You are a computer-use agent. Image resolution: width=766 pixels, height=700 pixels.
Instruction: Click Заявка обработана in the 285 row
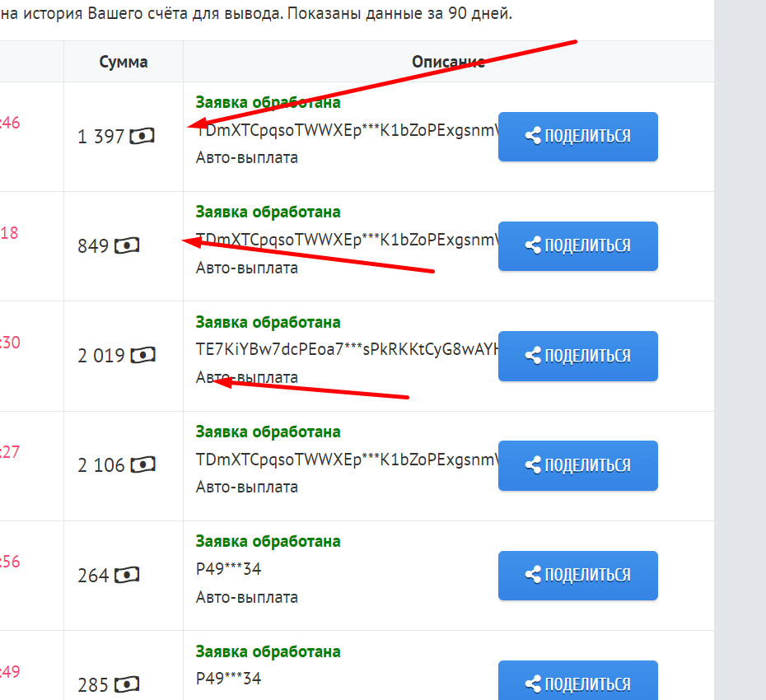(269, 651)
